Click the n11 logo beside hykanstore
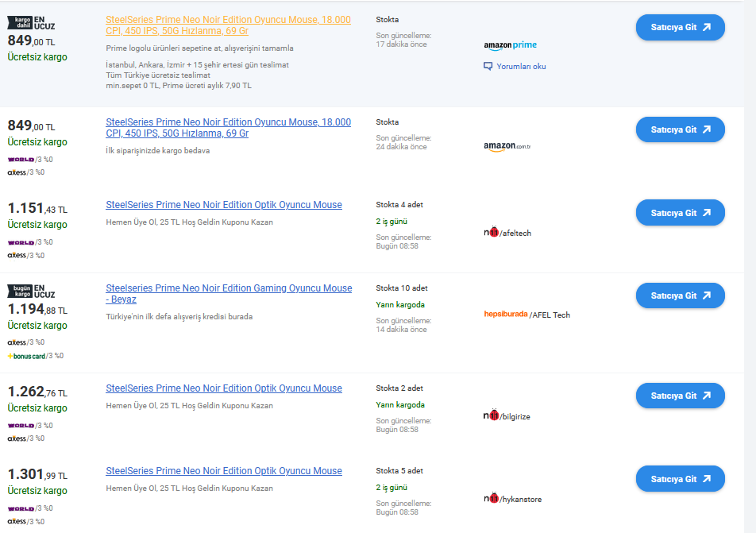Image resolution: width=756 pixels, height=533 pixels. click(491, 498)
